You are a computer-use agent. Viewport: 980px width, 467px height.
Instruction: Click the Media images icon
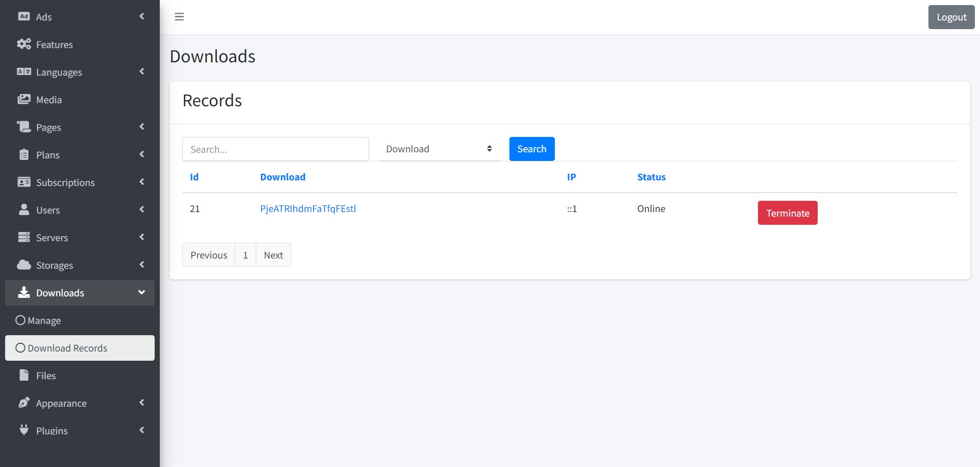click(24, 99)
